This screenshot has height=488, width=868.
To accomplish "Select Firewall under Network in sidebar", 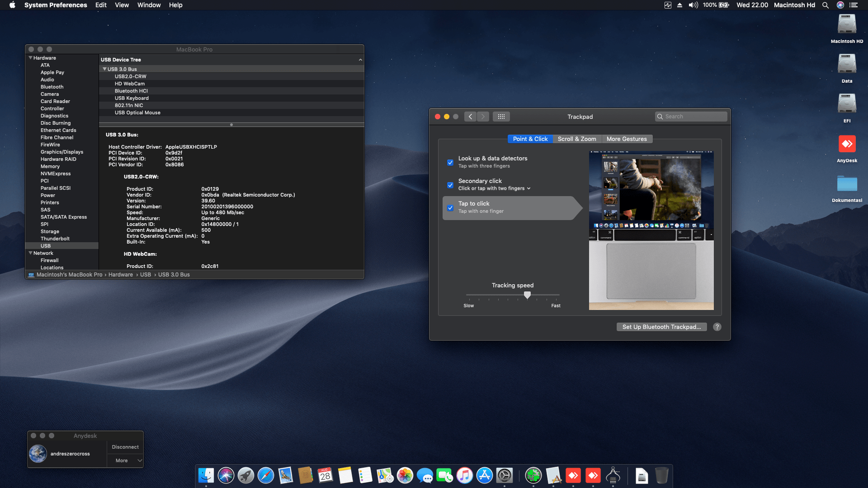I will pos(50,260).
